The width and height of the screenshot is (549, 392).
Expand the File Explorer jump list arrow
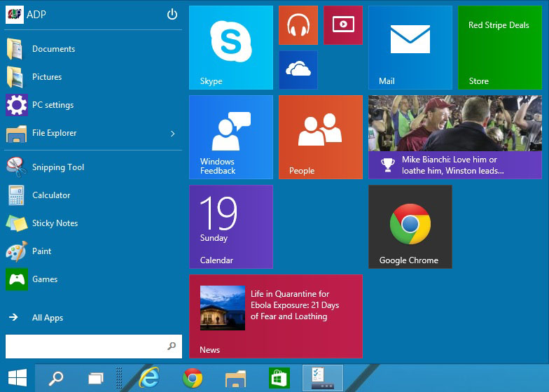pos(172,133)
